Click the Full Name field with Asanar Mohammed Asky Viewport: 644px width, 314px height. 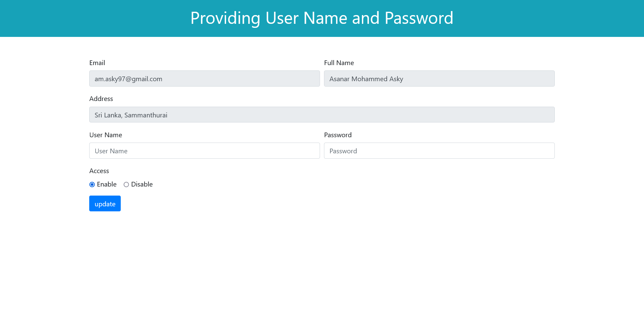click(x=439, y=78)
